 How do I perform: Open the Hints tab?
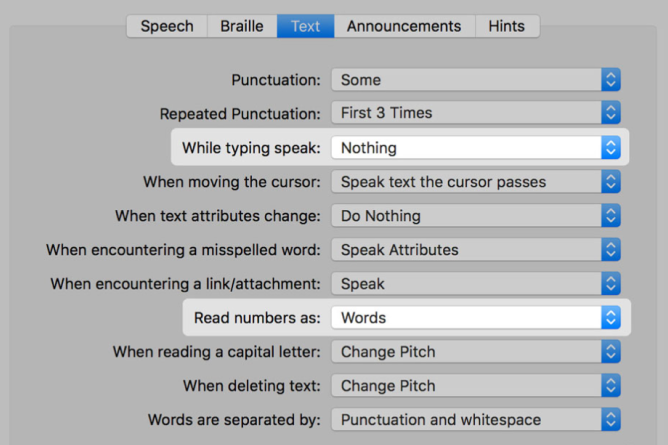click(x=507, y=26)
